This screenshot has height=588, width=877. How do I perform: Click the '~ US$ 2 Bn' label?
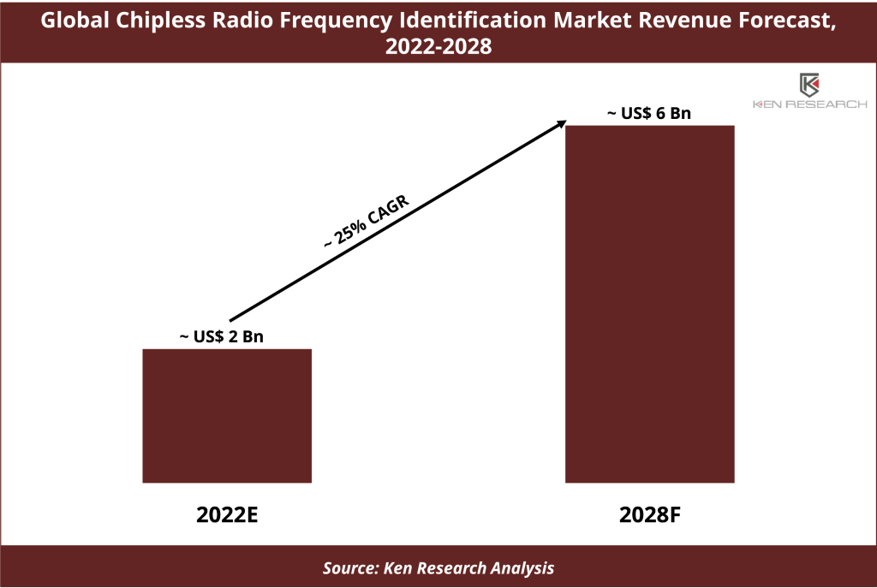222,336
